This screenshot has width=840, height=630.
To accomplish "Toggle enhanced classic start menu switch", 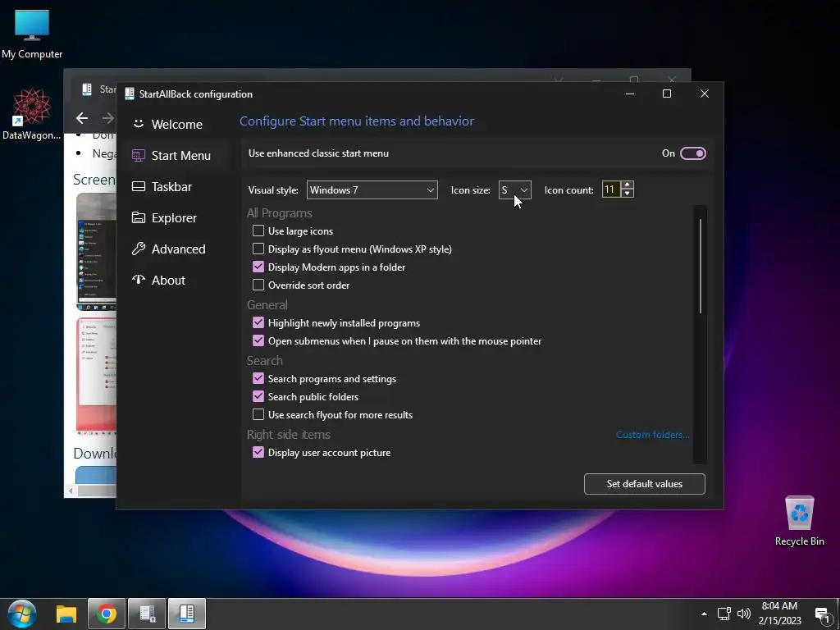I will point(692,153).
